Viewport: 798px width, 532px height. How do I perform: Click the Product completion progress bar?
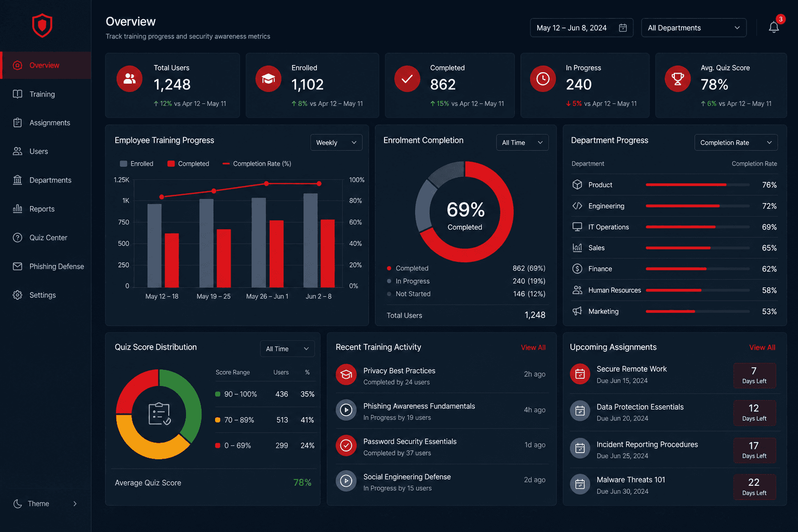tap(697, 184)
